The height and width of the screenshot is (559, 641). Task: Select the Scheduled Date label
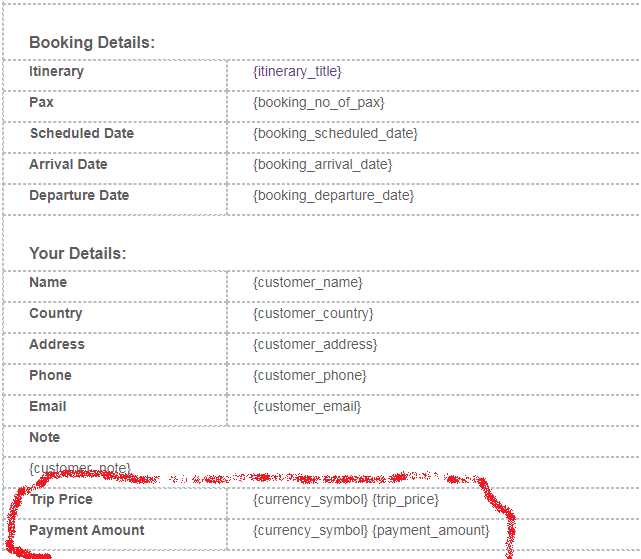tap(82, 133)
